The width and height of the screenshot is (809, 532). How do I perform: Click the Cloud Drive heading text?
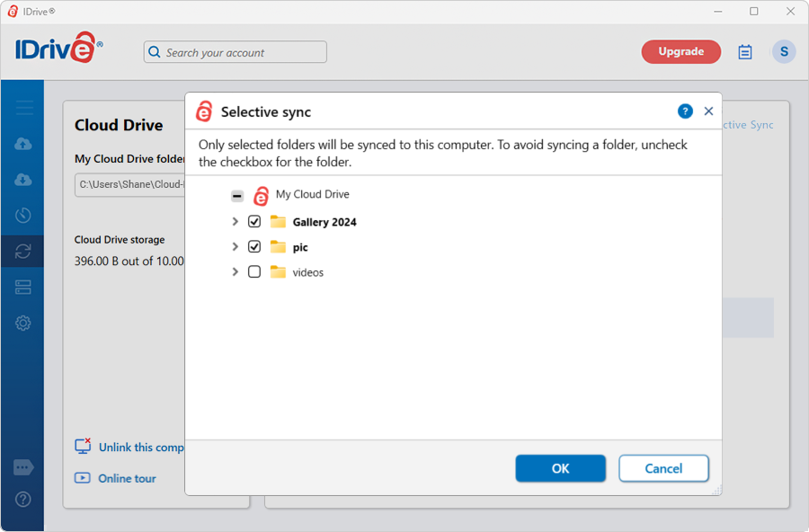pyautogui.click(x=119, y=126)
